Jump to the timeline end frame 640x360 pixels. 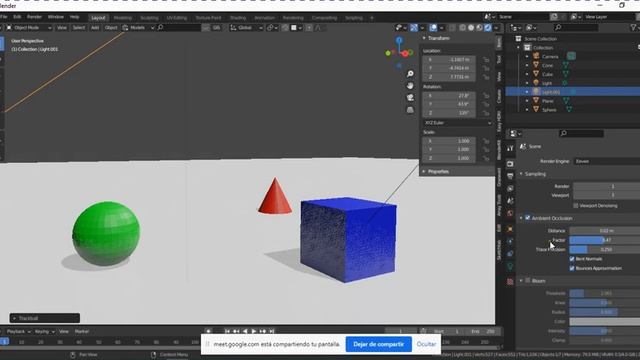tap(271, 331)
